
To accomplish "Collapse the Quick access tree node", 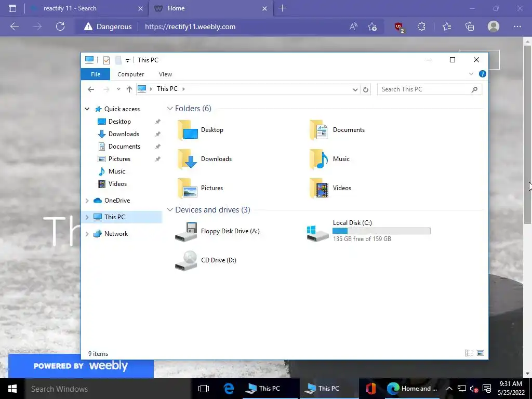I will (87, 109).
